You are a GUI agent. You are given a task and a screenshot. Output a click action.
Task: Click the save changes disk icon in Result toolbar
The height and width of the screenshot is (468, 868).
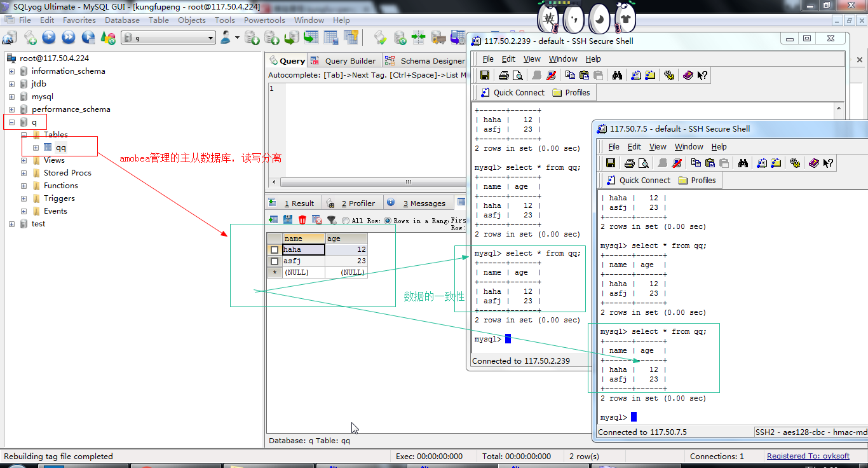click(288, 219)
